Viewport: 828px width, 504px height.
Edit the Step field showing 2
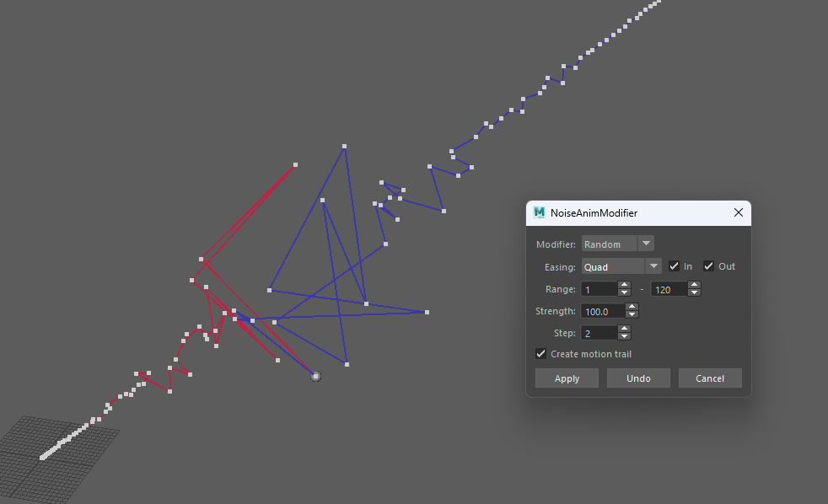click(600, 332)
